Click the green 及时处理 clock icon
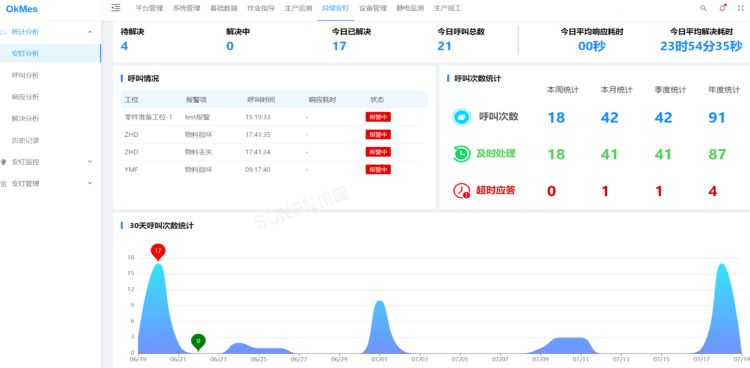 click(x=462, y=154)
